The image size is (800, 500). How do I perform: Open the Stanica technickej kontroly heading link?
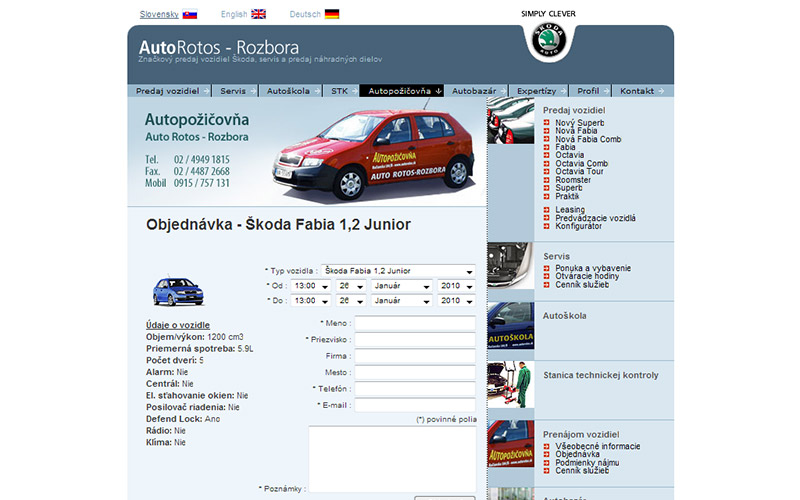pos(601,375)
